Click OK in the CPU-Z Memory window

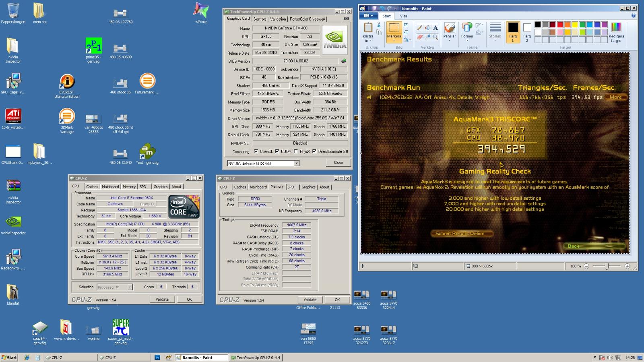tap(337, 300)
